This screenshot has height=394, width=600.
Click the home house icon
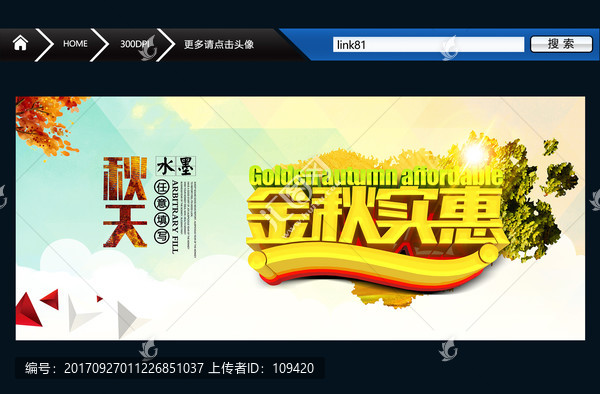[x=20, y=43]
